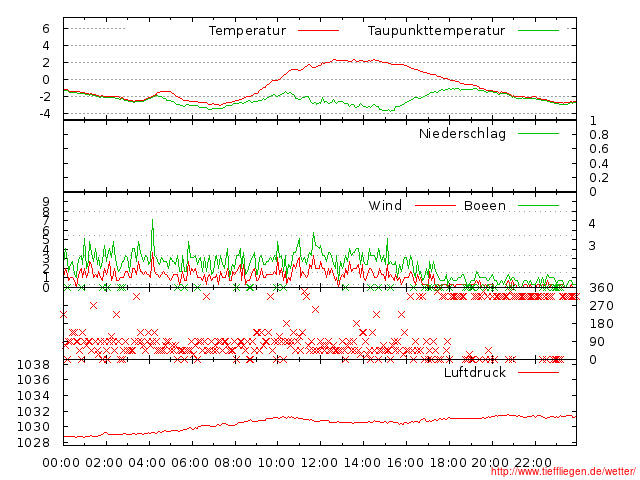Click the red Wind legend line
640x480 pixels.
pos(435,205)
